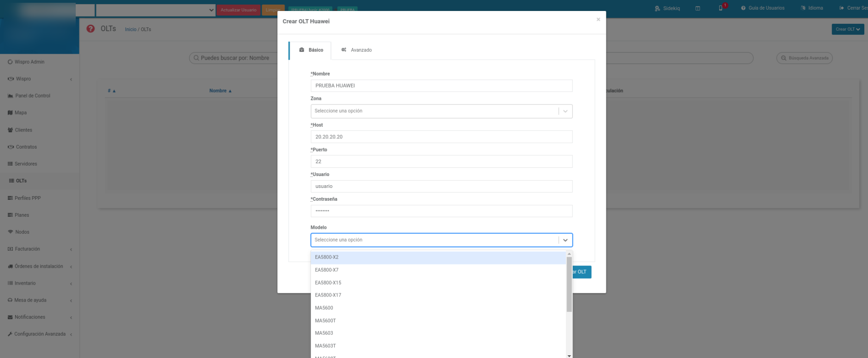
Task: Select model MA5603 from list
Action: (438, 333)
